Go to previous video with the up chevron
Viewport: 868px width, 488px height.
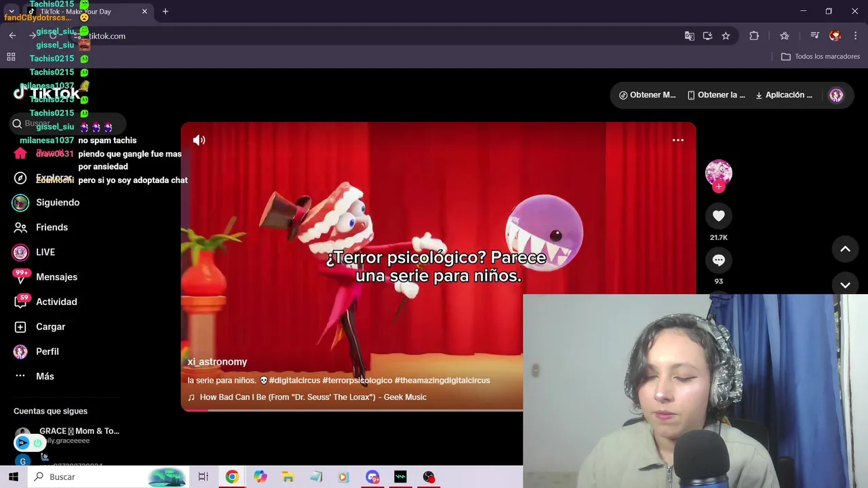(845, 249)
